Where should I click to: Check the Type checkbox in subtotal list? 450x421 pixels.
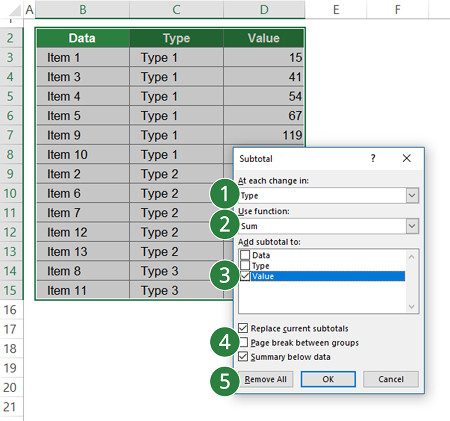pyautogui.click(x=245, y=266)
